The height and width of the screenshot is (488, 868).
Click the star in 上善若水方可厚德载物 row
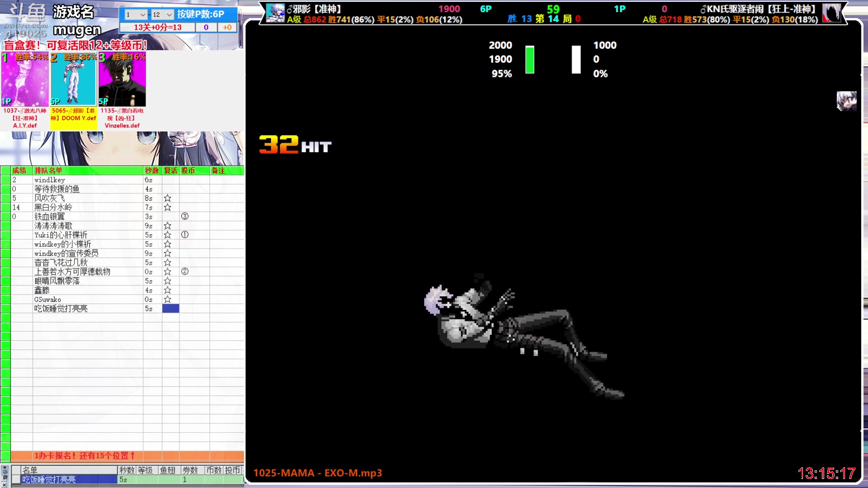[x=167, y=272]
